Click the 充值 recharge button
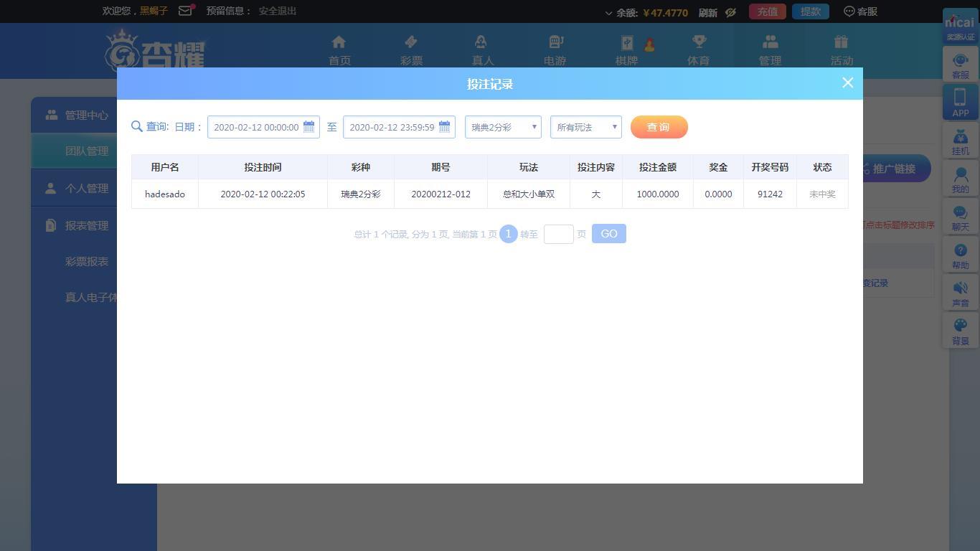This screenshot has height=551, width=980. coord(768,11)
